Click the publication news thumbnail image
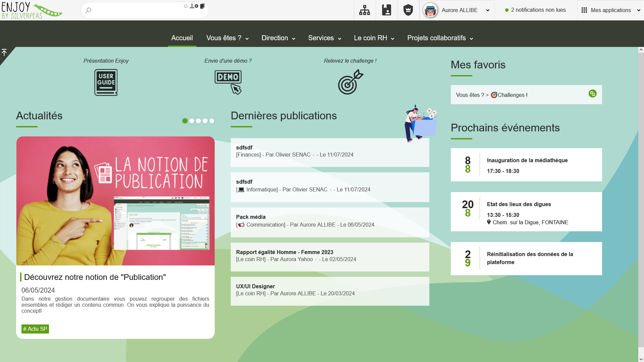This screenshot has height=362, width=644. click(115, 201)
